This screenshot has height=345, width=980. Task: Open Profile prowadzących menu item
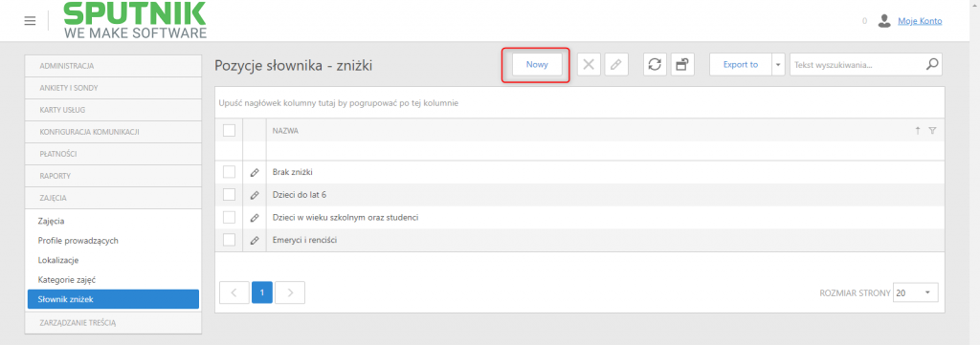click(x=78, y=240)
